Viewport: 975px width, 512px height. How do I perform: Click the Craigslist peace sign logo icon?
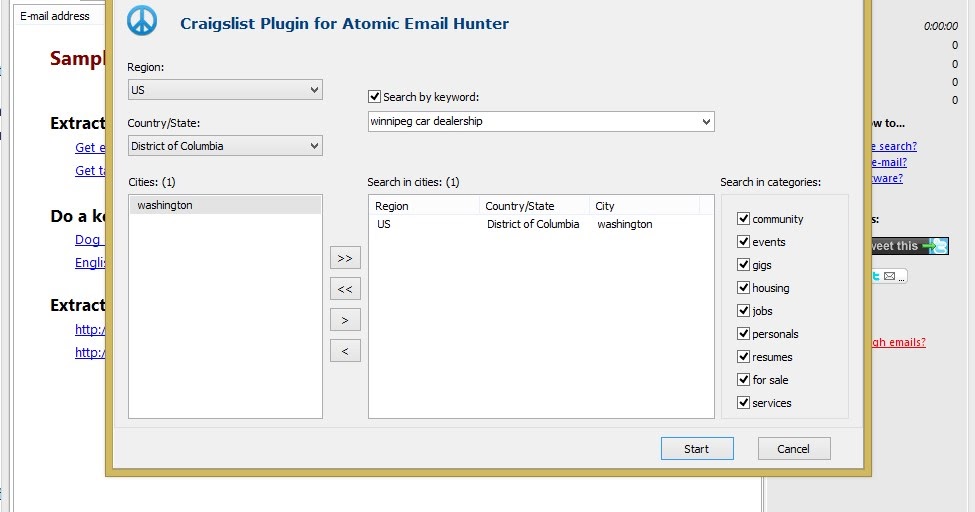point(142,21)
